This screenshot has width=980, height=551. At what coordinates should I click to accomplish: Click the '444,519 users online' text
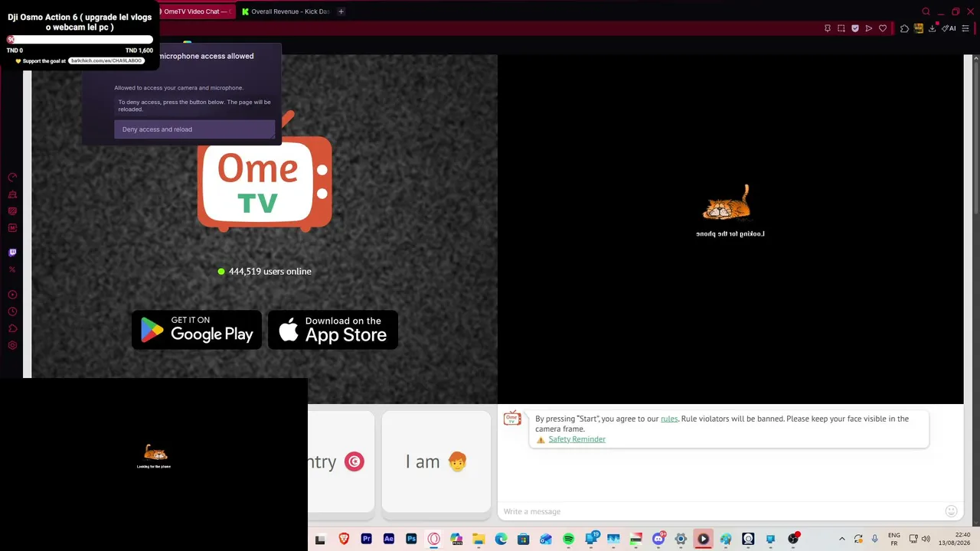pyautogui.click(x=269, y=272)
